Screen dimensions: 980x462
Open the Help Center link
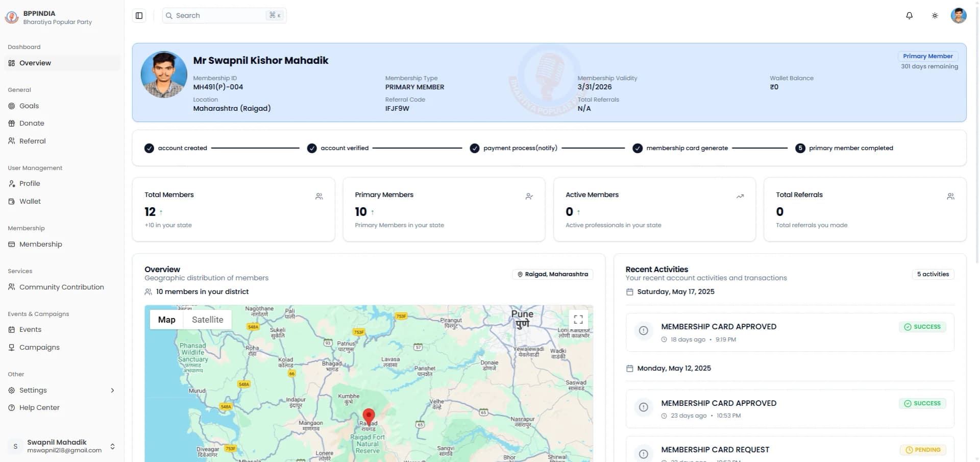tap(62, 408)
